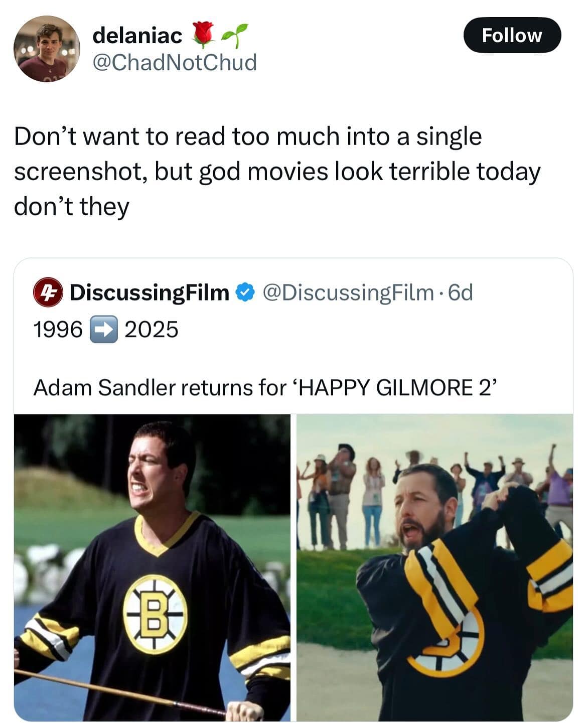Open the DiscussingFilm account name
This screenshot has height=728, width=587.
[x=149, y=293]
